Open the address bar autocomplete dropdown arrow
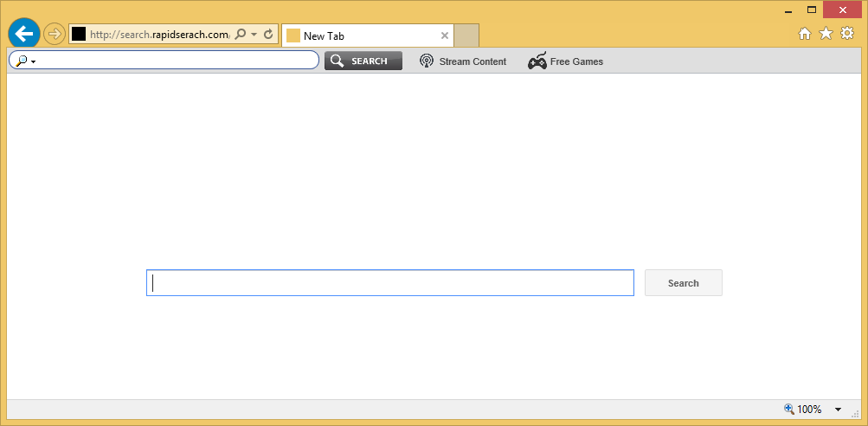This screenshot has width=868, height=426. (x=254, y=35)
